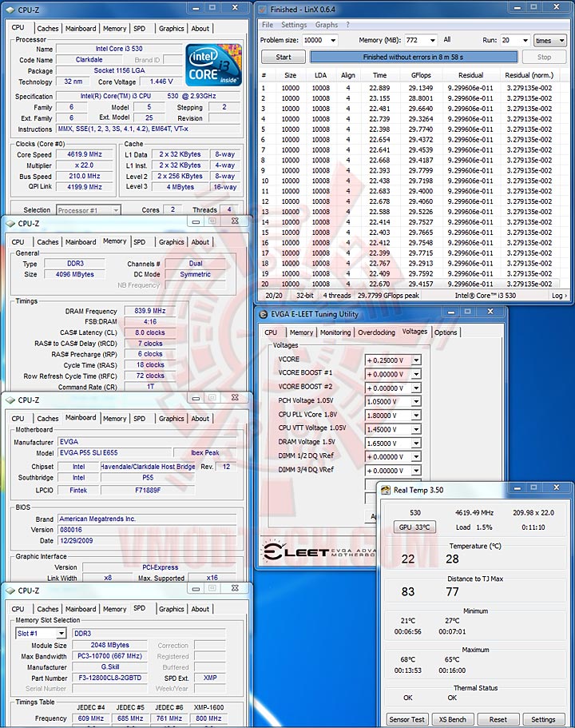Click title icon of CPU-Z Memory timings window

[10, 223]
